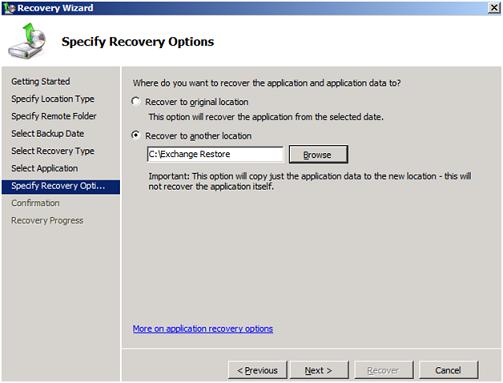Go to the Select Backup Date step

click(48, 133)
